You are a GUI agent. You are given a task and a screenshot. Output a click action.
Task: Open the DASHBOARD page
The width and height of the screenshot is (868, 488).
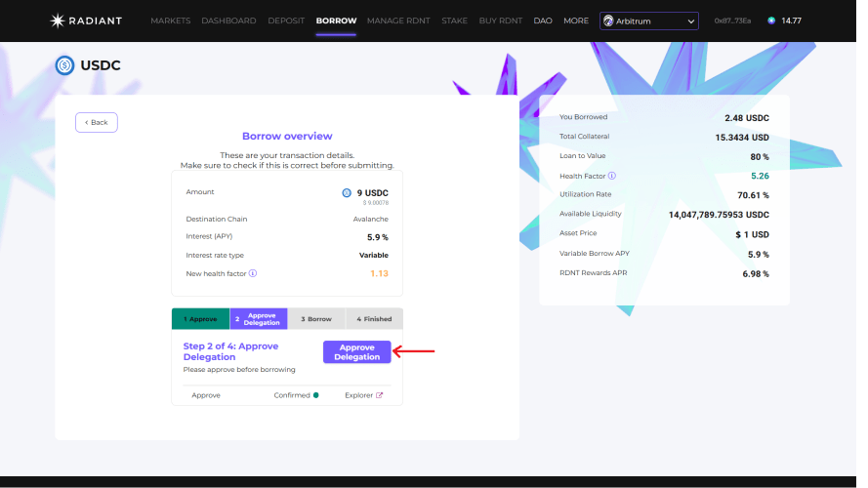pyautogui.click(x=228, y=21)
